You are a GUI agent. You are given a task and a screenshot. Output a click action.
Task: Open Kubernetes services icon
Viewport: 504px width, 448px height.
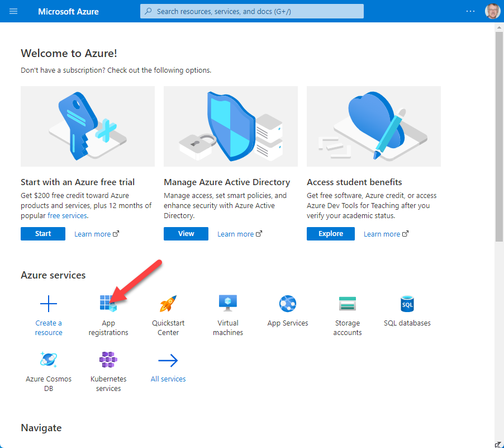108,360
